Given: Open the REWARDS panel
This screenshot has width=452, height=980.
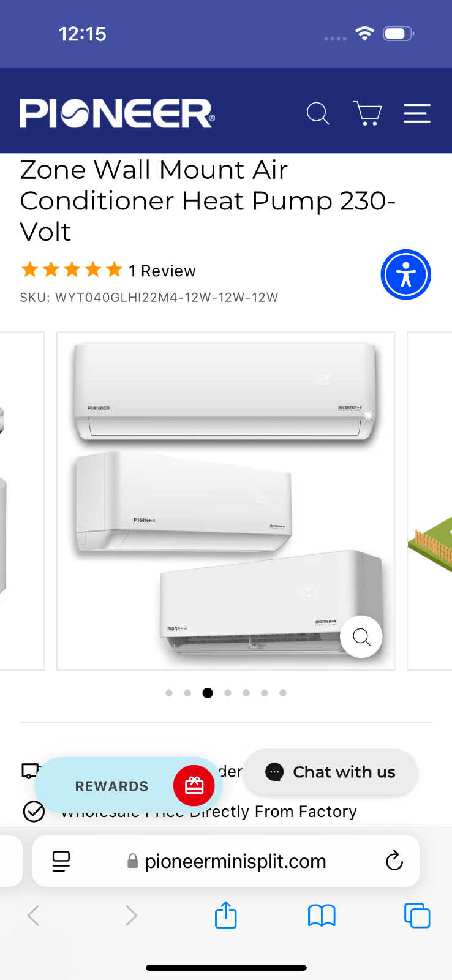Looking at the screenshot, I should click(x=112, y=786).
